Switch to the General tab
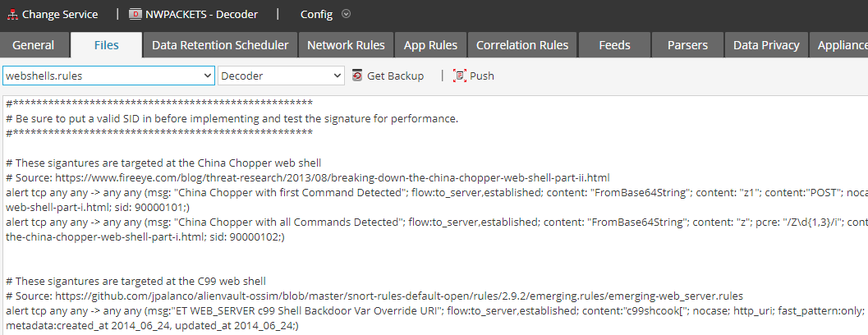 pyautogui.click(x=34, y=45)
